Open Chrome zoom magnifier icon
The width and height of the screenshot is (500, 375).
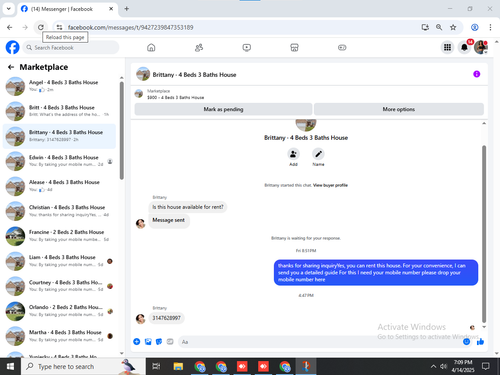coord(439,27)
